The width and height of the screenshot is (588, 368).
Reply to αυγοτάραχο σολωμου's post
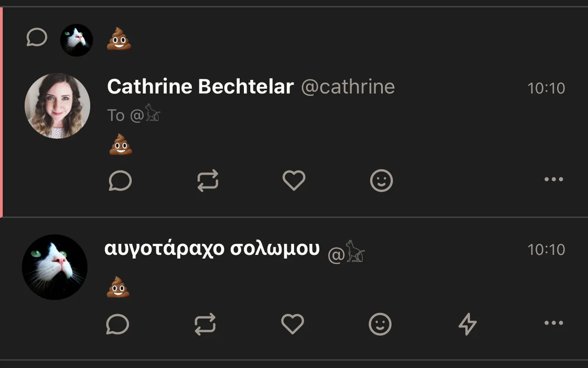click(118, 324)
